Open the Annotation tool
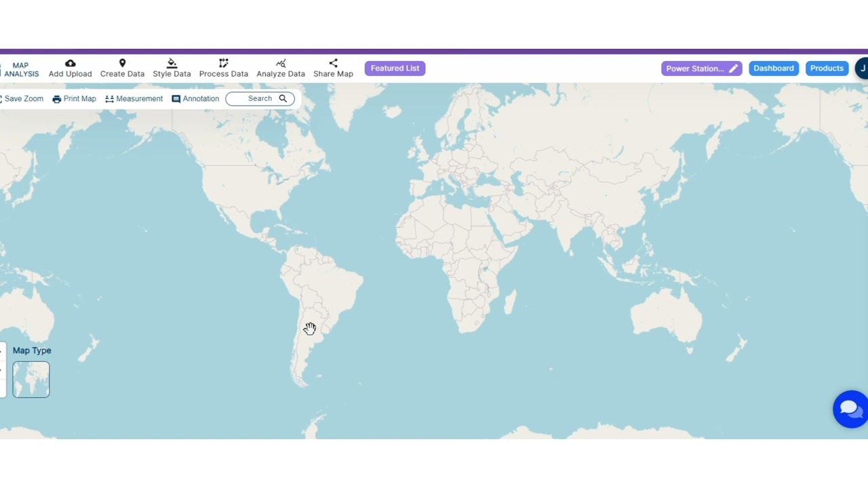The image size is (868, 488). 195,99
